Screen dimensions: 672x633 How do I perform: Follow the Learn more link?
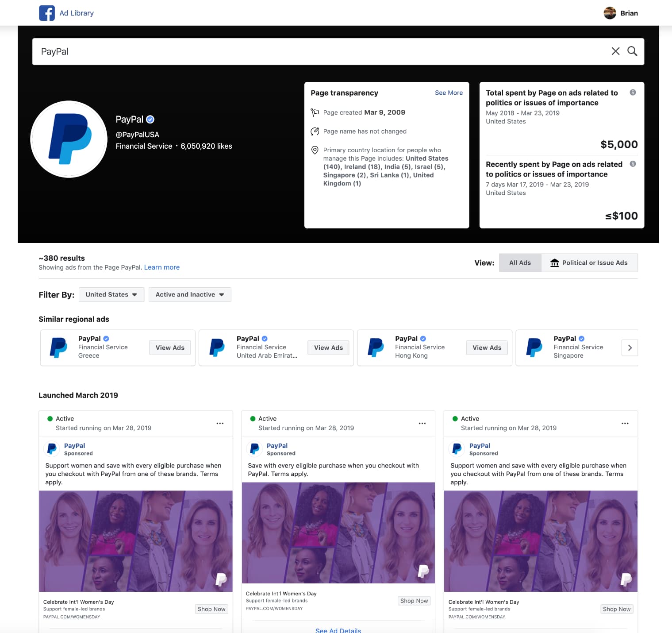pos(162,267)
